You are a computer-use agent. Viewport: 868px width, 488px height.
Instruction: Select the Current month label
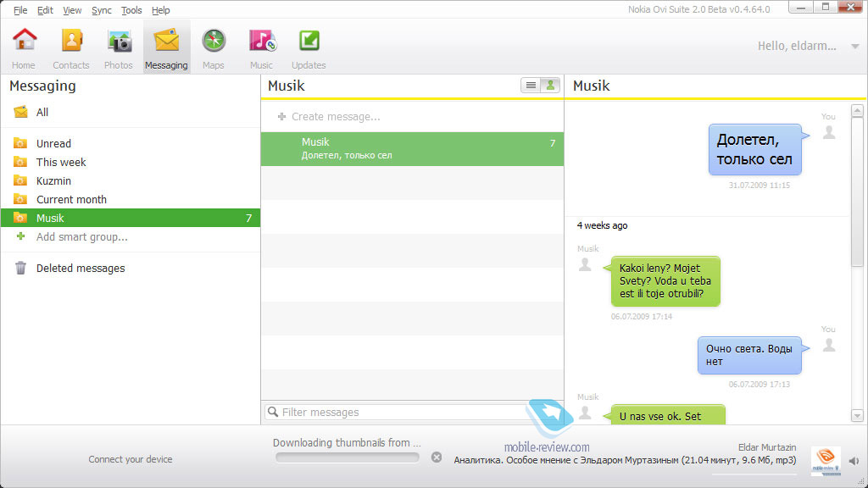click(71, 200)
